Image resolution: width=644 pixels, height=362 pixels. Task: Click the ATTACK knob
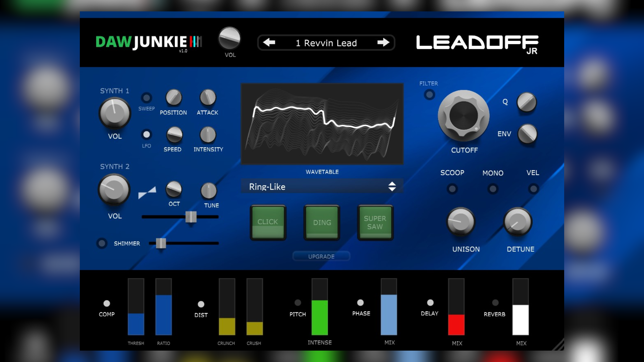(x=208, y=98)
